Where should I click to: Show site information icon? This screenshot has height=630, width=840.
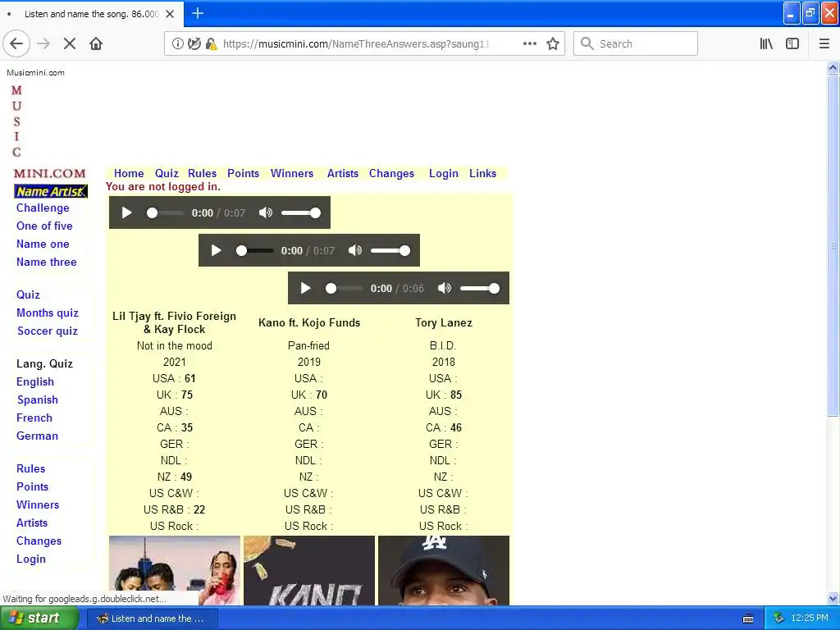[x=178, y=43]
